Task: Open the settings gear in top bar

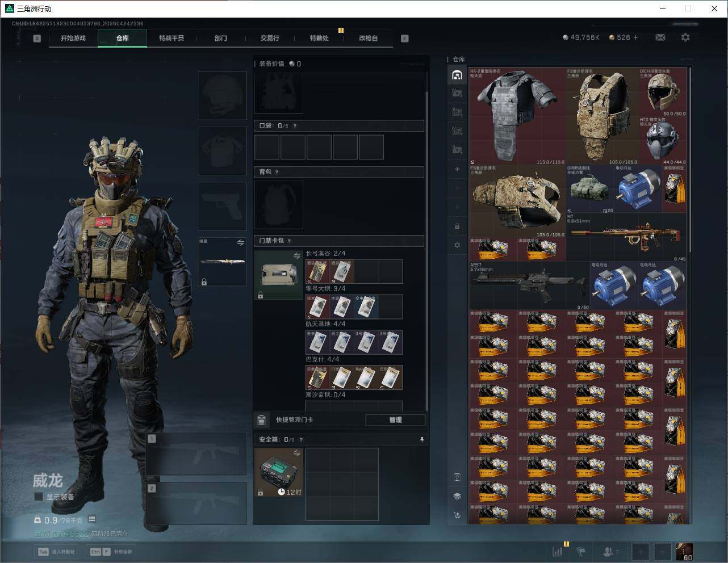Action: coord(685,37)
